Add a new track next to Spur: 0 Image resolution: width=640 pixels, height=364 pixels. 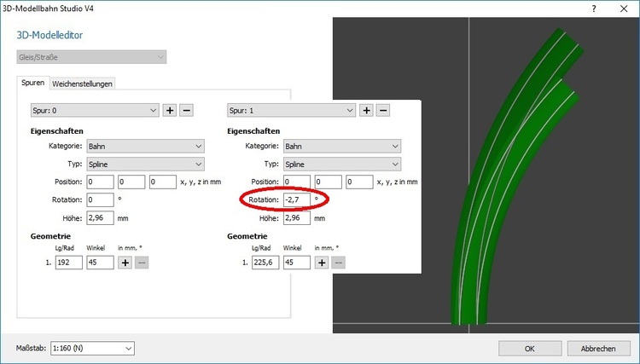170,110
